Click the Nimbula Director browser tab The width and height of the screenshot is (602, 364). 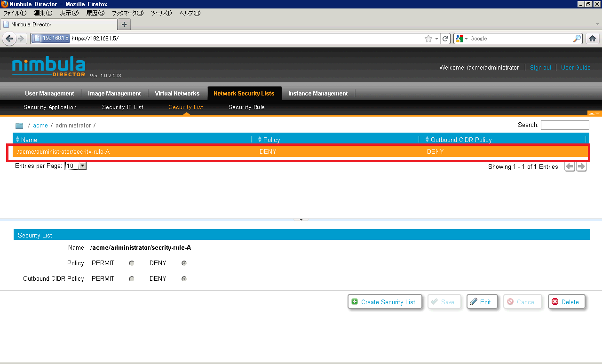59,24
